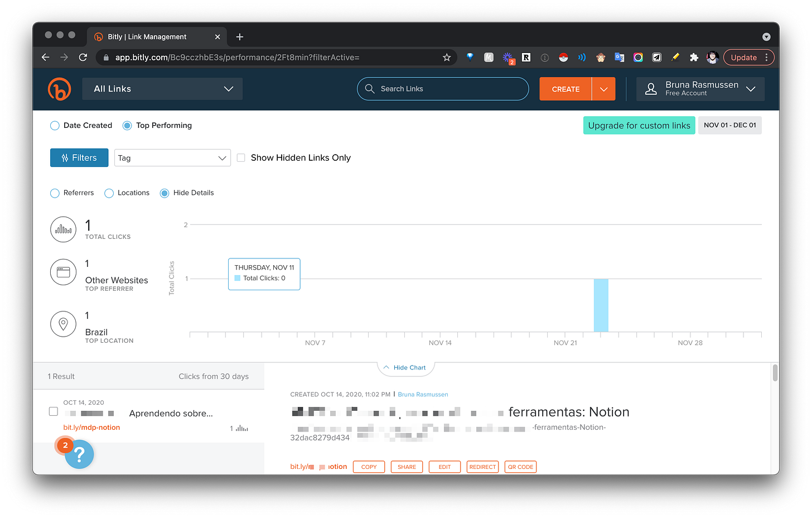Click the Chrome profile avatar picture
This screenshot has width=812, height=518.
click(712, 57)
